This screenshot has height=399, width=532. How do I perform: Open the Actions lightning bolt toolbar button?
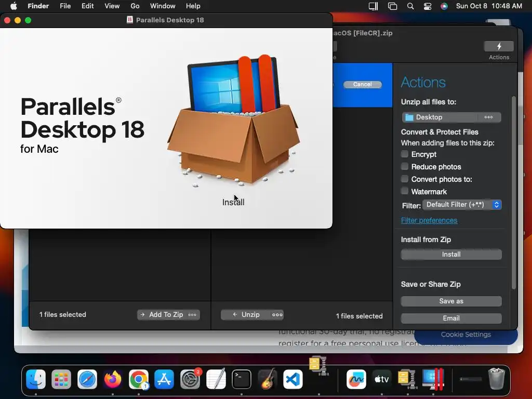coord(499,46)
